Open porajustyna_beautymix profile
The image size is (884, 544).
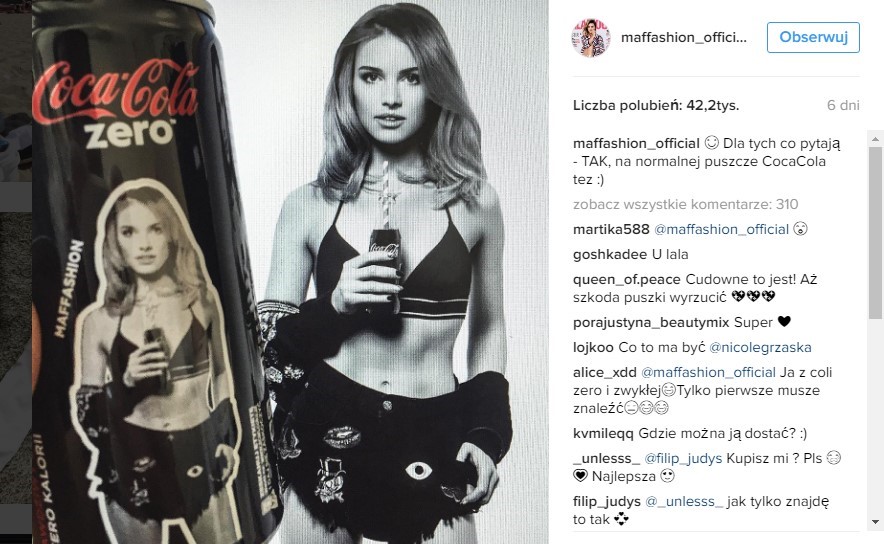click(x=651, y=322)
